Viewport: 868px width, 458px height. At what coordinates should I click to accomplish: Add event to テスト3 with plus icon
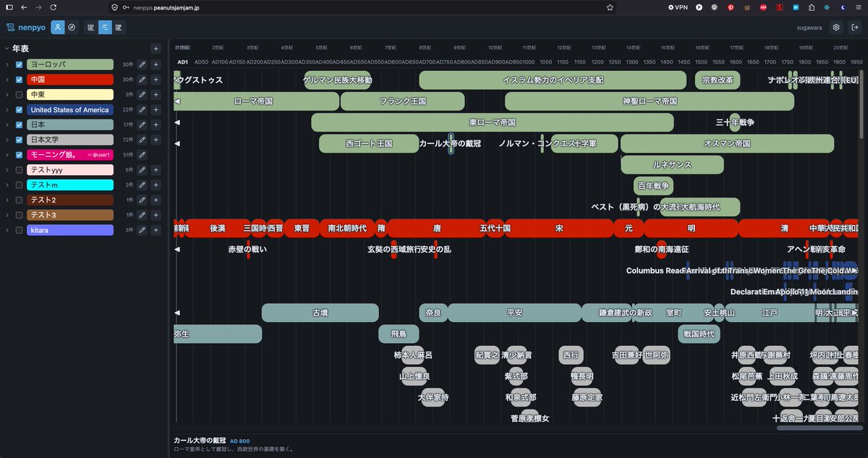pyautogui.click(x=156, y=215)
